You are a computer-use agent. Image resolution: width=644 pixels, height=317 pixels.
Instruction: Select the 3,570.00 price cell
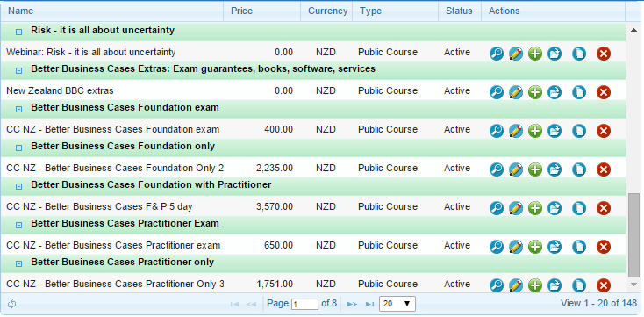[x=261, y=207]
